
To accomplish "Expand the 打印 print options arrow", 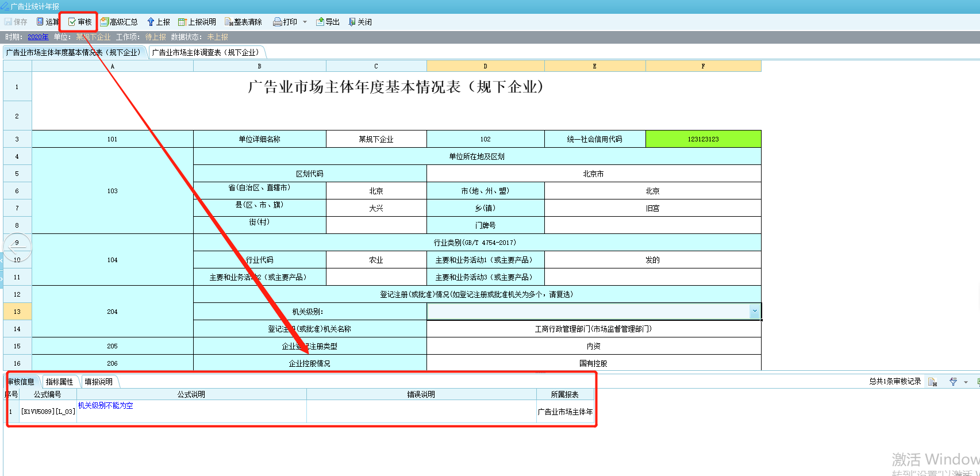I will point(305,22).
